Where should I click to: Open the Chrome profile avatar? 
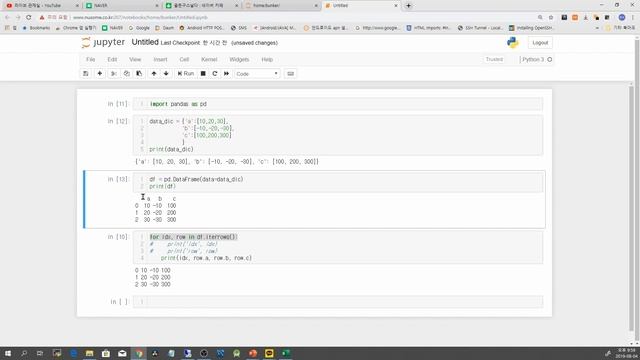coord(622,17)
